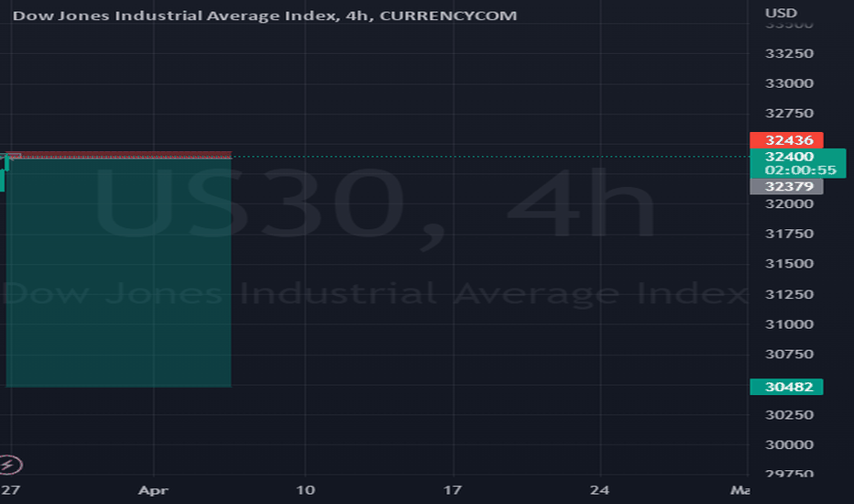
Task: Click the 27 date label on time axis
Action: (10, 490)
